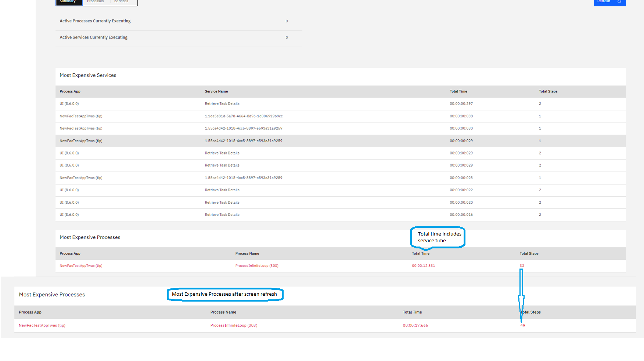The image size is (644, 361).
Task: Open the Processes tab
Action: [x=96, y=2]
